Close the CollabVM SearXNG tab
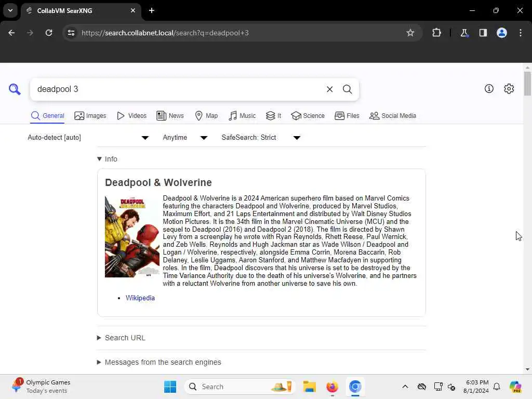The height and width of the screenshot is (399, 532). click(133, 10)
